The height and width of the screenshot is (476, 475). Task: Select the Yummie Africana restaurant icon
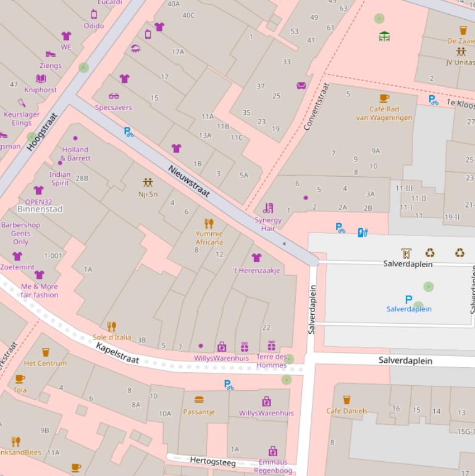(x=209, y=223)
